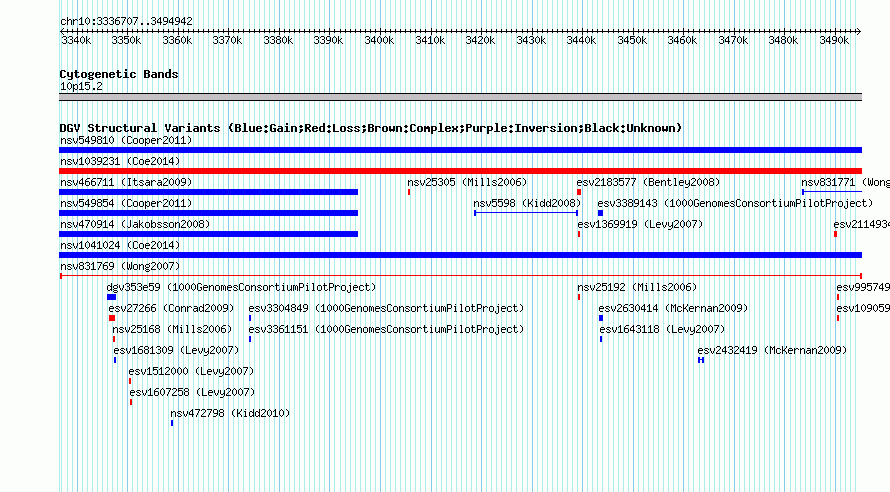Click the esv27266 (Conrad2009) label
This screenshot has width=890, height=492.
[x=171, y=308]
